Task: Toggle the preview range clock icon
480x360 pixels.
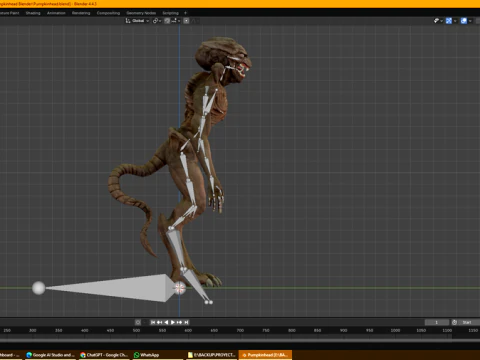Action: pos(454,322)
